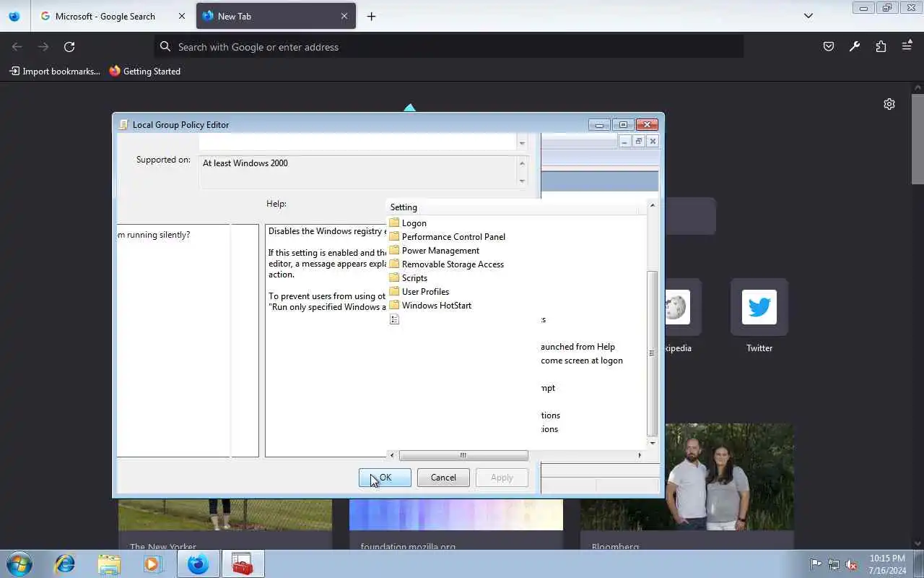The image size is (924, 578).
Task: Launch Internet Explorer from the taskbar
Action: 65,564
